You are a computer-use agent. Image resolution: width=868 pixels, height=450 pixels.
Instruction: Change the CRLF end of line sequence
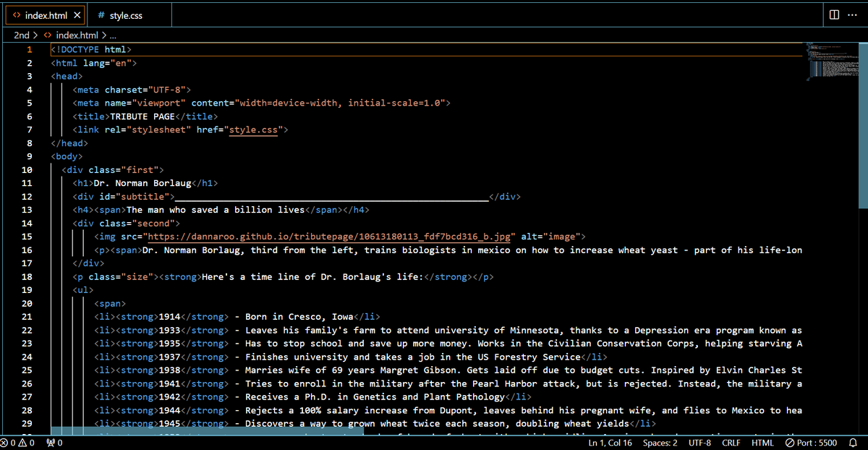tap(731, 443)
